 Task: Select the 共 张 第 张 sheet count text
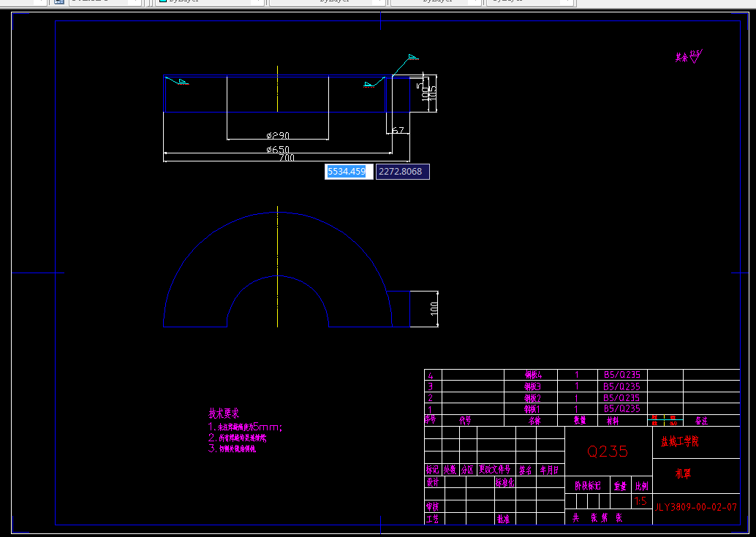[597, 518]
